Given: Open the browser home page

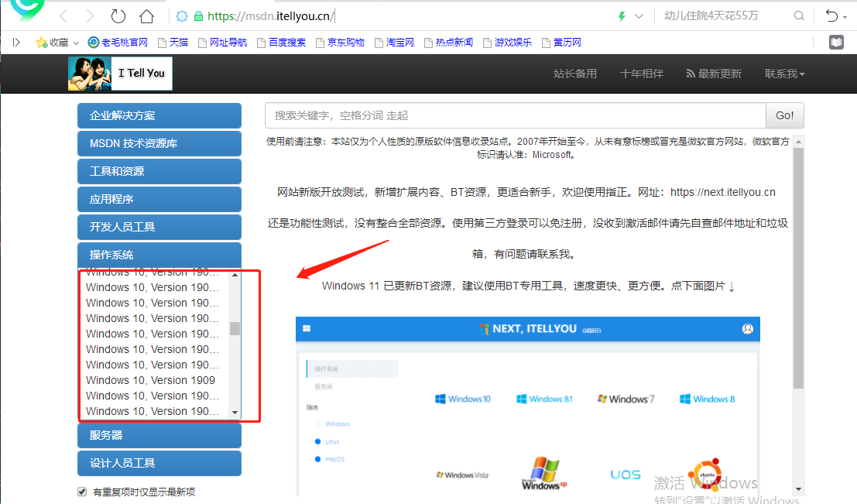Looking at the screenshot, I should coord(146,16).
